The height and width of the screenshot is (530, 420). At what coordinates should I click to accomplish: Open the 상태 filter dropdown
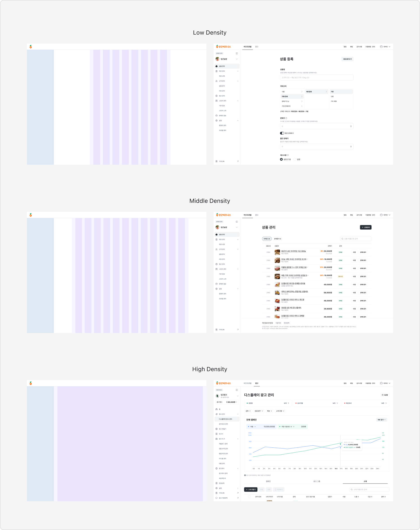coord(248,411)
